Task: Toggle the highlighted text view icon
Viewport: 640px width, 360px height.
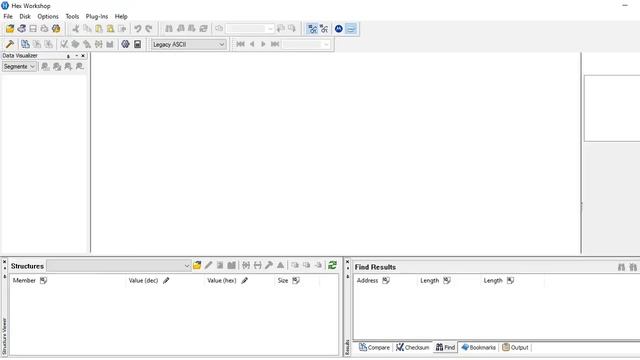Action: pyautogui.click(x=351, y=29)
